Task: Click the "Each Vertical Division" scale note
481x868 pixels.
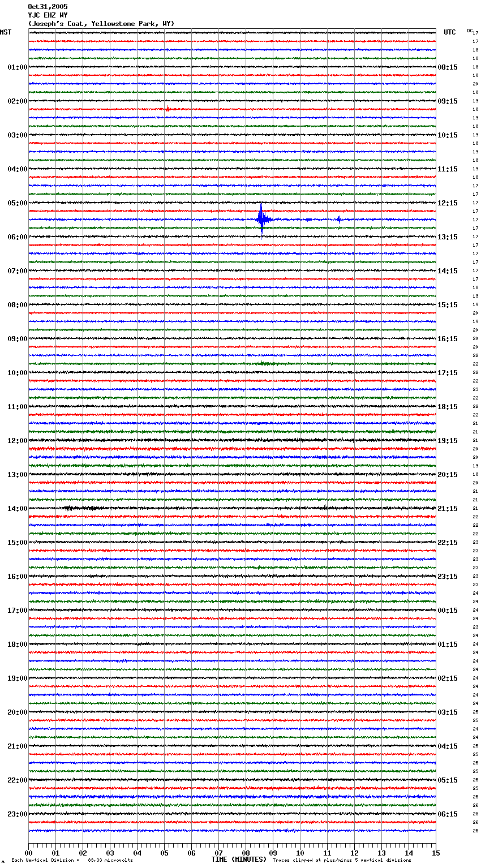Action: [x=72, y=860]
